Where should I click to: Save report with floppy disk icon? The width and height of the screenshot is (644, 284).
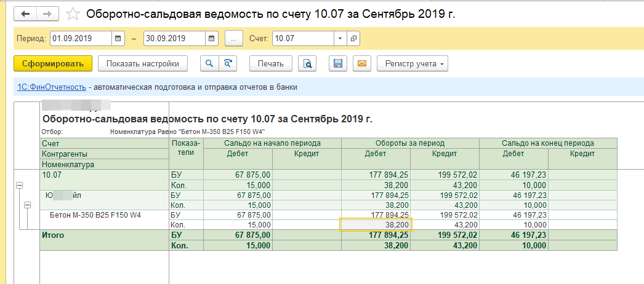pos(337,63)
